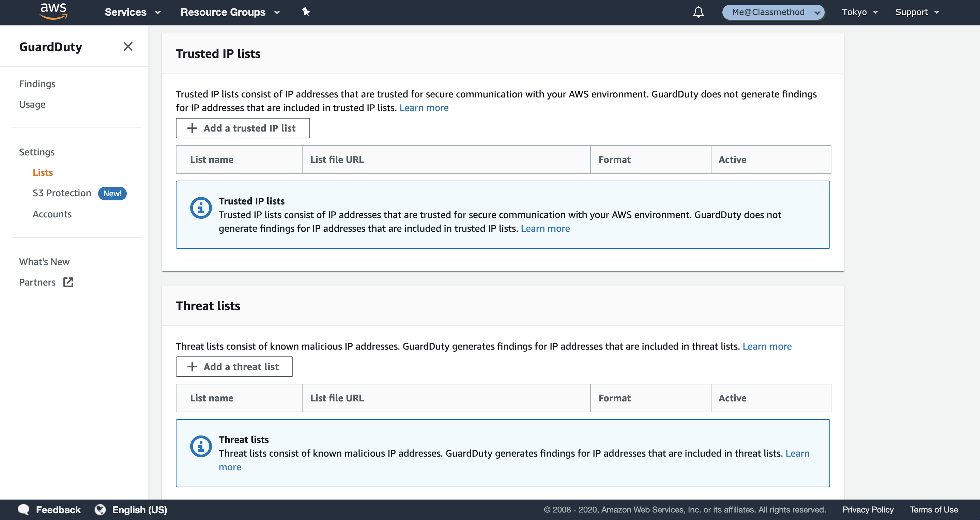Screen dimensions: 980x520
Task: Click the New! badge beside S3 Protection
Action: [x=112, y=194]
